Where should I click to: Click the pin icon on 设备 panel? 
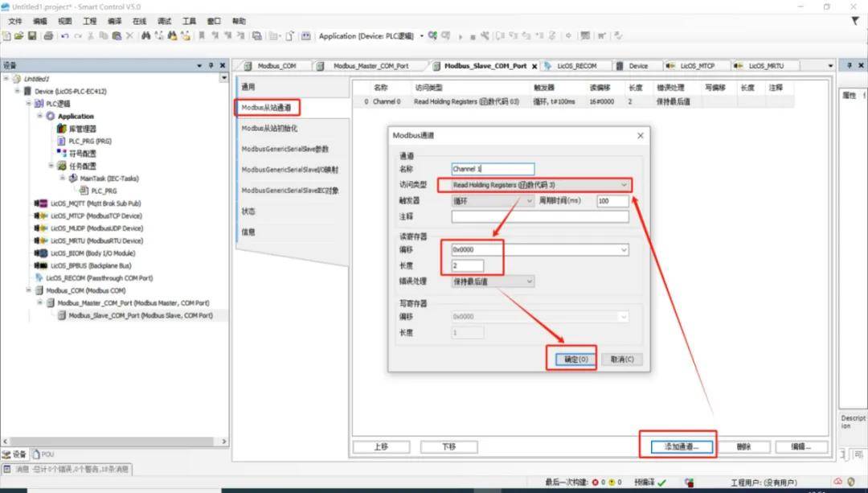(x=211, y=65)
